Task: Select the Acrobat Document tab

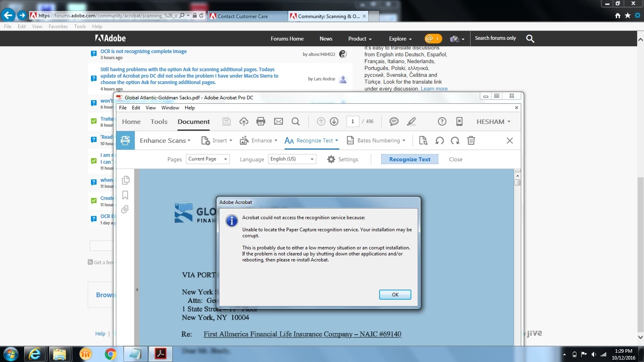Action: [x=194, y=121]
